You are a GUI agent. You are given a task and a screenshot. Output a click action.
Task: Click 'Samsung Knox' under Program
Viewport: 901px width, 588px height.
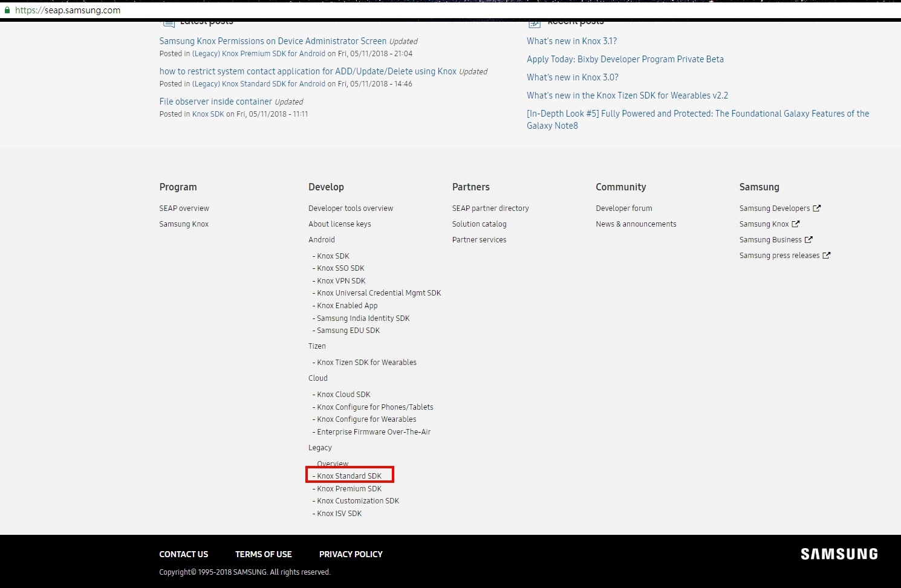[184, 224]
